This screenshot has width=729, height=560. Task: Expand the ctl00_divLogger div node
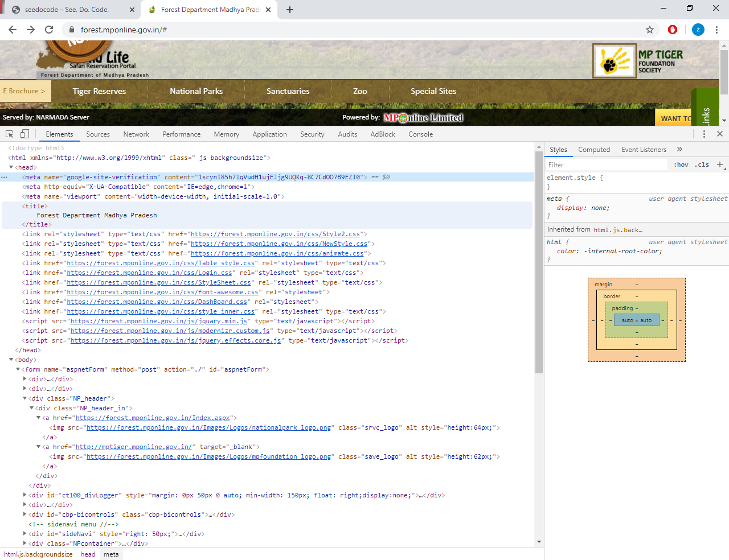[x=24, y=495]
